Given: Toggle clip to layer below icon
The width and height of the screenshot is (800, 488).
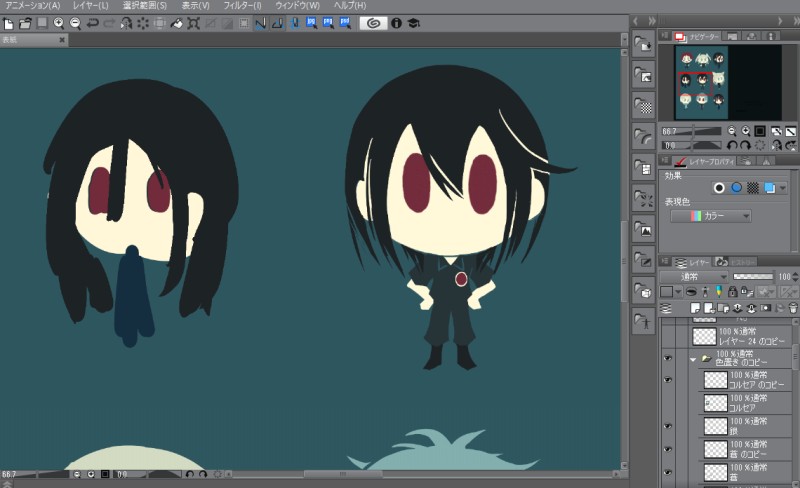Looking at the screenshot, I should click(691, 291).
